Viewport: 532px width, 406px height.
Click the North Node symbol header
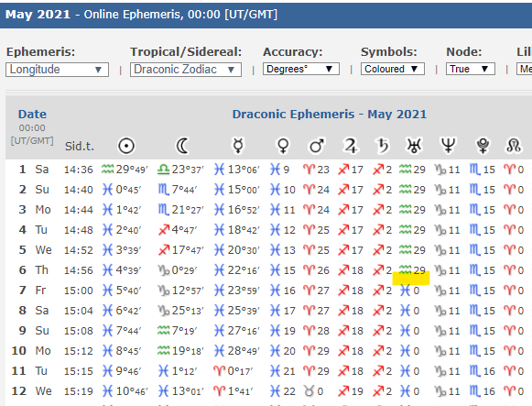(x=514, y=146)
